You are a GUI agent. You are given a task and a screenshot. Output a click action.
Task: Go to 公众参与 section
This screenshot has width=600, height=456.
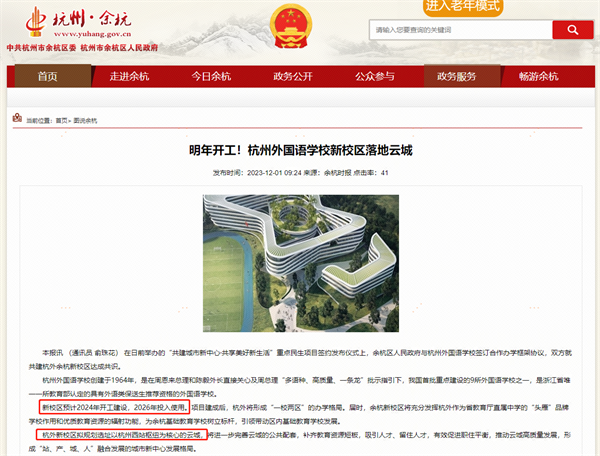point(375,76)
